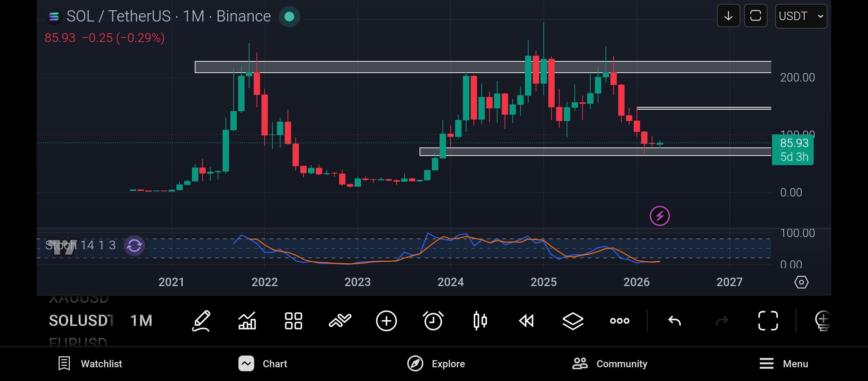Start bar replay rewind icon
The image size is (868, 381).
526,321
